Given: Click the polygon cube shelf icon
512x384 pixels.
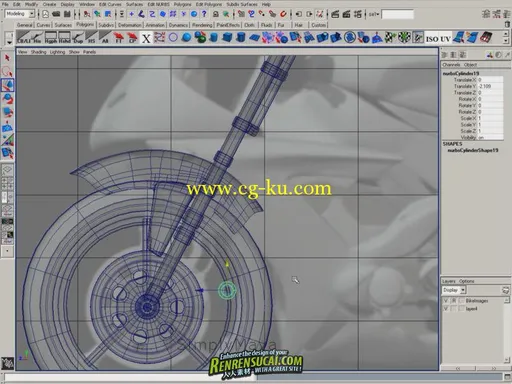Looking at the screenshot, I should pyautogui.click(x=227, y=38).
